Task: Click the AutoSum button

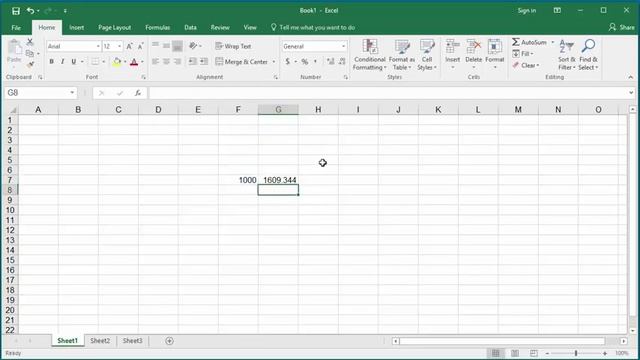Action: [529, 42]
